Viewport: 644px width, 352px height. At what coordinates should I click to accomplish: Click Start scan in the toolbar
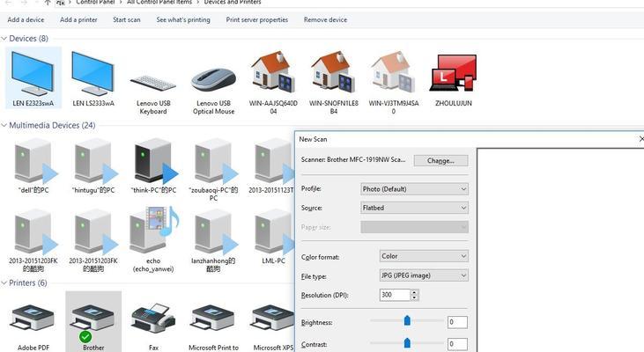127,19
